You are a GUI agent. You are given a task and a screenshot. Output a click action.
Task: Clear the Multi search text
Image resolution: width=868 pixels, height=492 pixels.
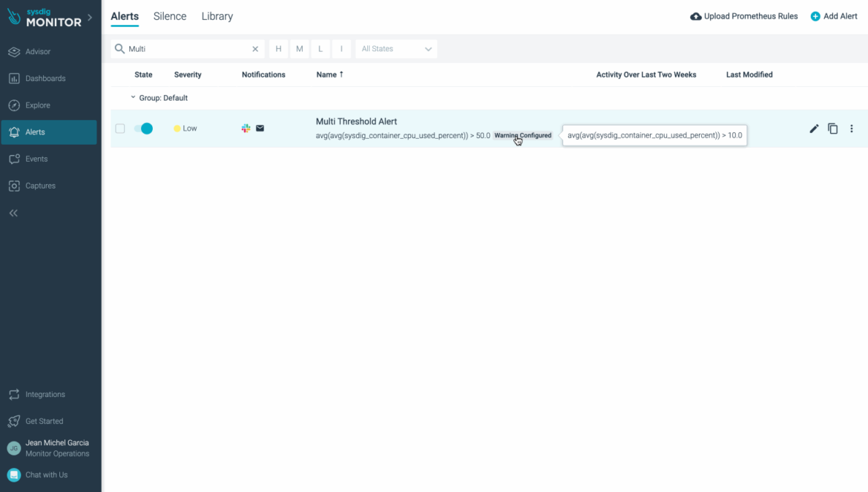[x=255, y=49]
